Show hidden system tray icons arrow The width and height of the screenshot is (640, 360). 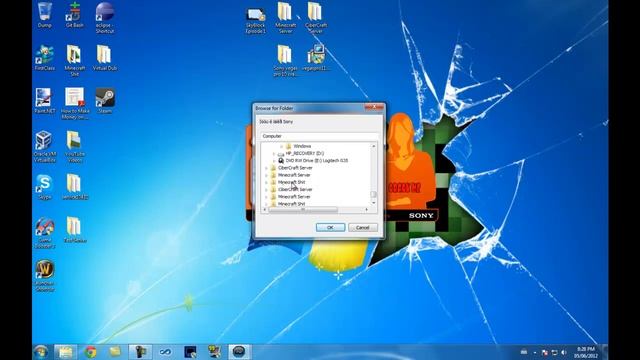click(535, 353)
